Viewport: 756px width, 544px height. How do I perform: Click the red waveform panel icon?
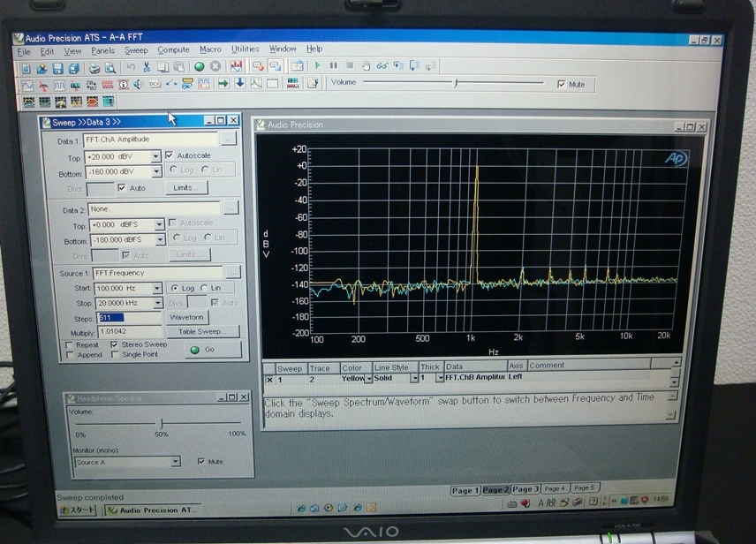coord(108,86)
